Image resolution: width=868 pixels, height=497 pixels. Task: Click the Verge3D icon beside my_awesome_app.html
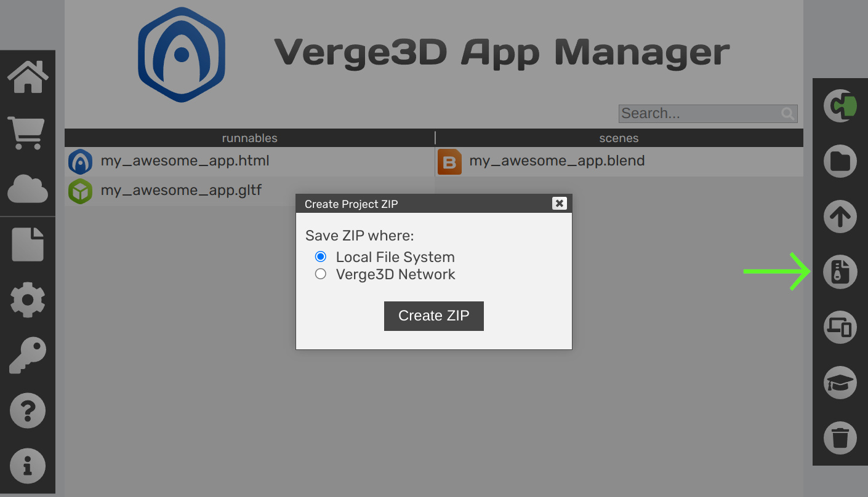point(80,162)
